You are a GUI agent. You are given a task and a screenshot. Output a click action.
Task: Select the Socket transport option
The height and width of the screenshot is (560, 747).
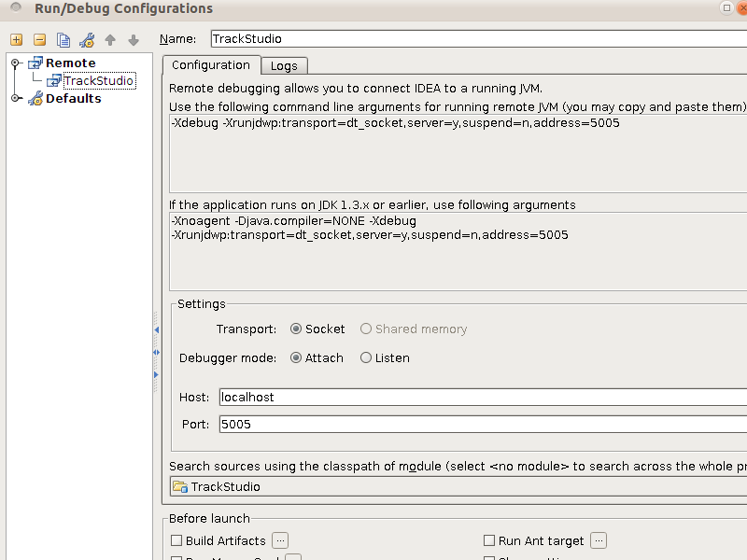coord(296,329)
